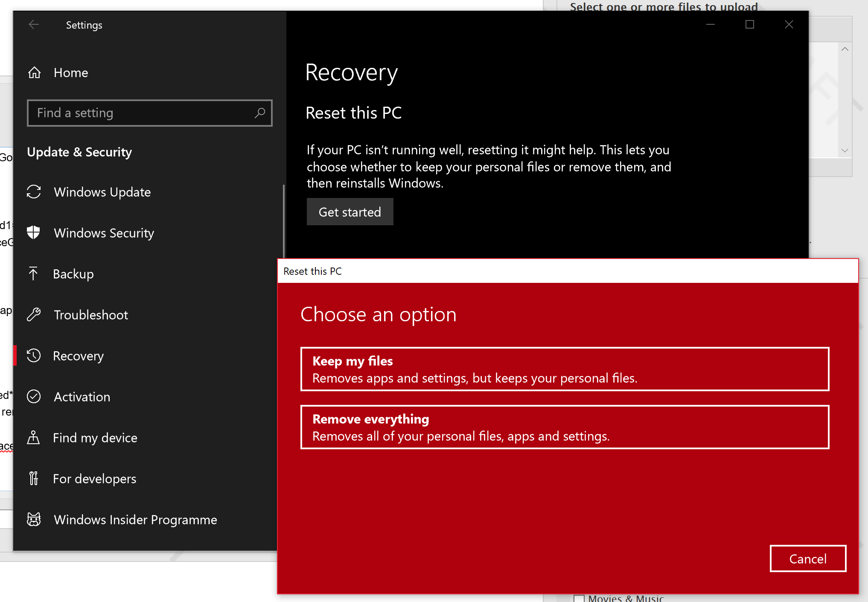Click the Find my device icon

coord(35,437)
